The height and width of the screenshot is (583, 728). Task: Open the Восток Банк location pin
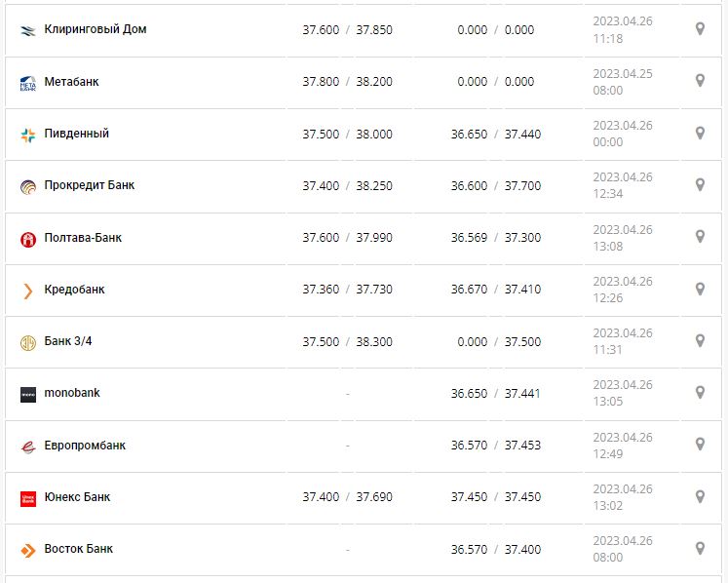pyautogui.click(x=700, y=549)
